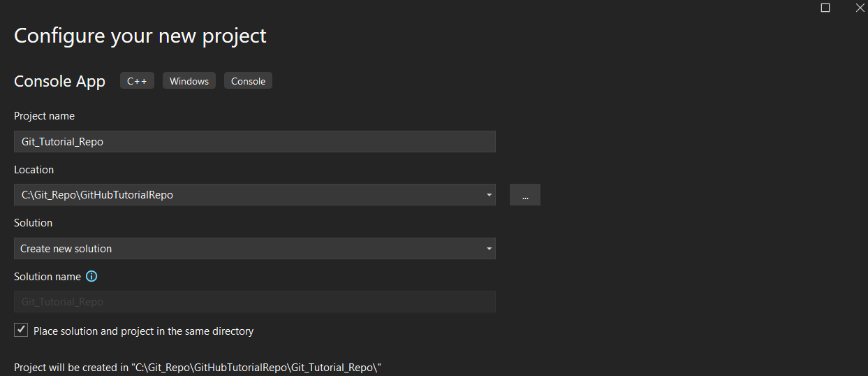
Task: Open the folder browse ellipsis button
Action: pyautogui.click(x=525, y=195)
